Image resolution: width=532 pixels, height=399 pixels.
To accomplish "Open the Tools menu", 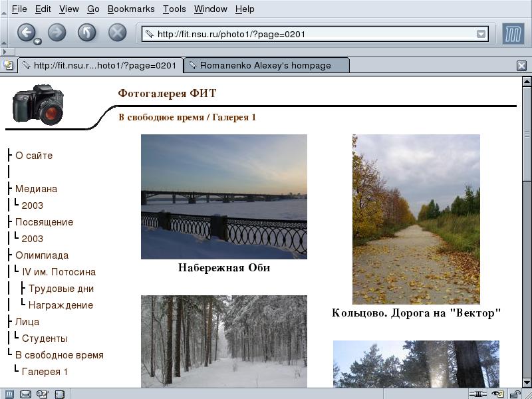I will [174, 9].
